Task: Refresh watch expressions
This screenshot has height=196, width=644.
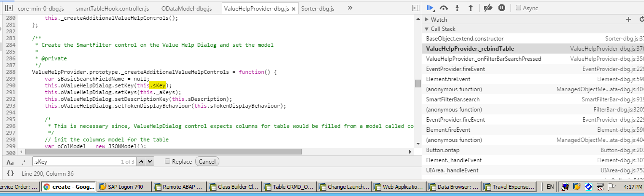Action: (x=641, y=19)
